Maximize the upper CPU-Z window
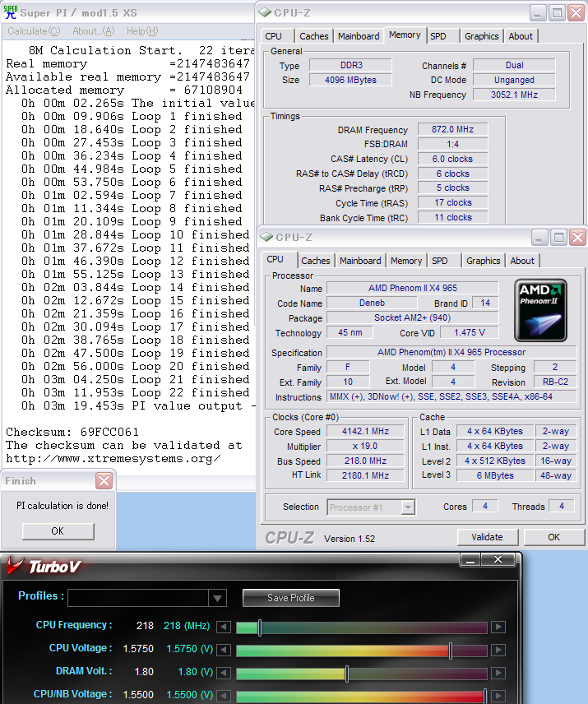This screenshot has height=704, width=588. pyautogui.click(x=557, y=13)
